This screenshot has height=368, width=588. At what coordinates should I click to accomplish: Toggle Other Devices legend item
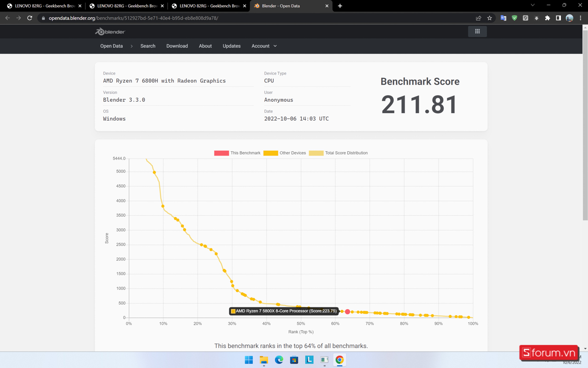click(x=284, y=153)
